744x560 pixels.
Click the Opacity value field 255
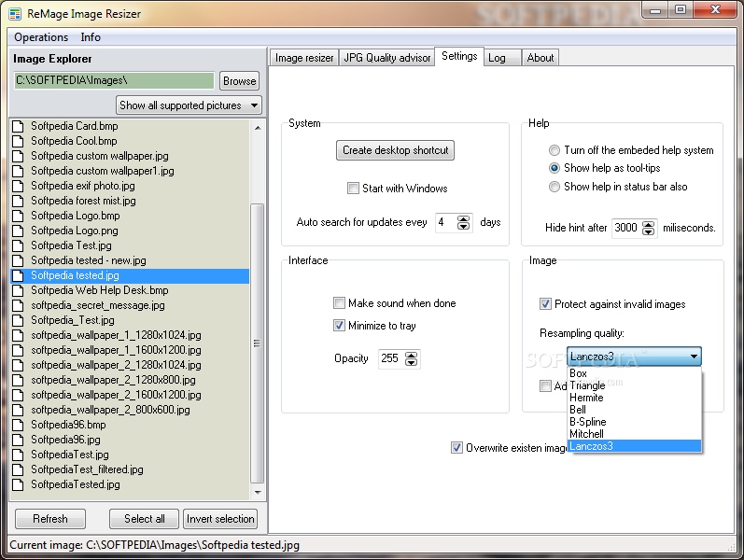tap(391, 358)
